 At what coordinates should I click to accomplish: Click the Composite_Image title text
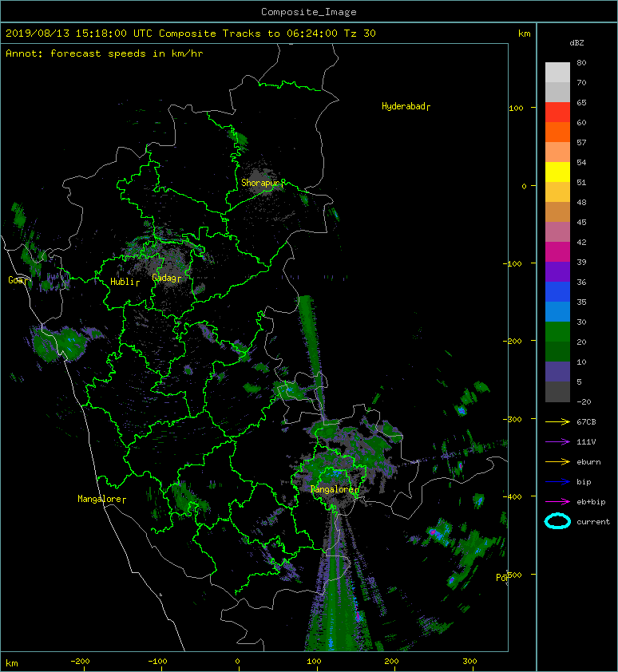pos(309,11)
